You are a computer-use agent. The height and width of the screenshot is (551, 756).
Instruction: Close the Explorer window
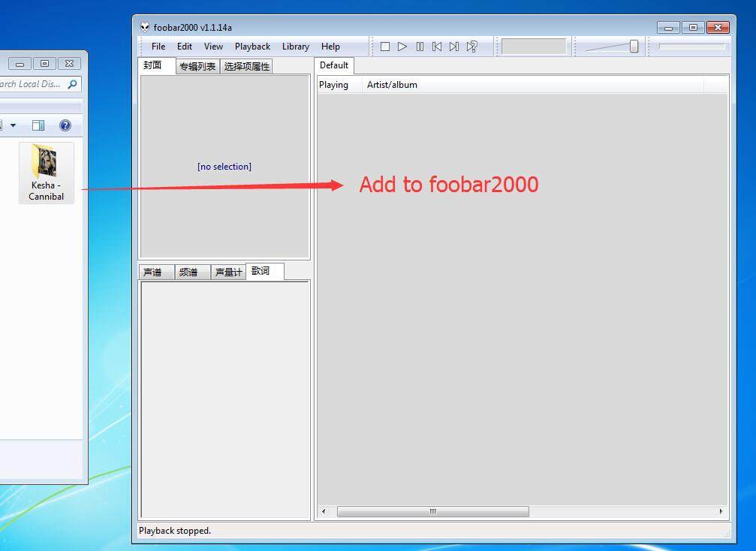click(69, 64)
